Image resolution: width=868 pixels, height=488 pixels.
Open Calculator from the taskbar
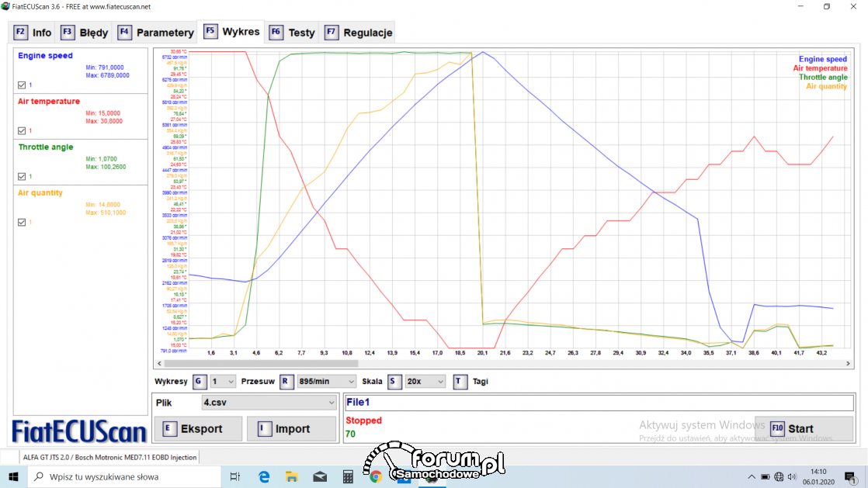click(x=348, y=476)
